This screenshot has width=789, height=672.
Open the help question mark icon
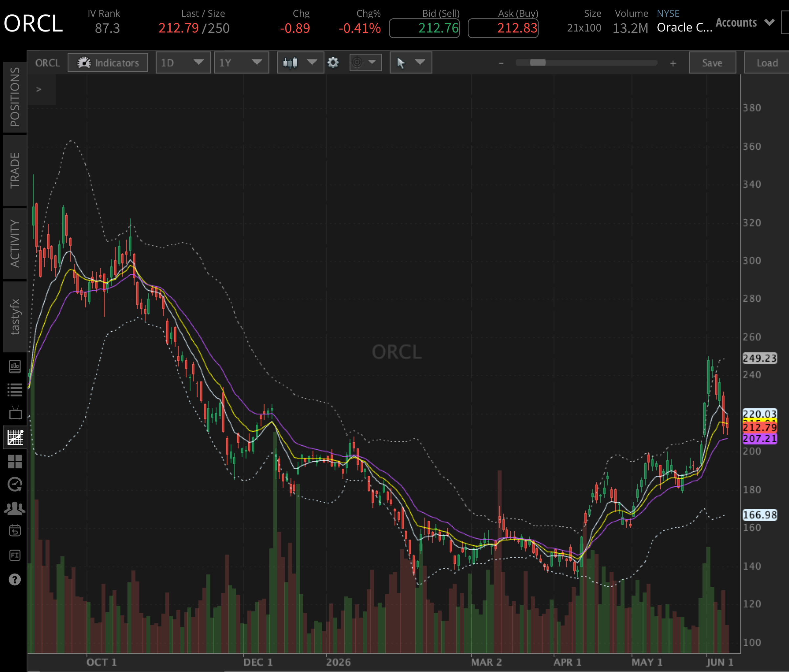pos(15,579)
